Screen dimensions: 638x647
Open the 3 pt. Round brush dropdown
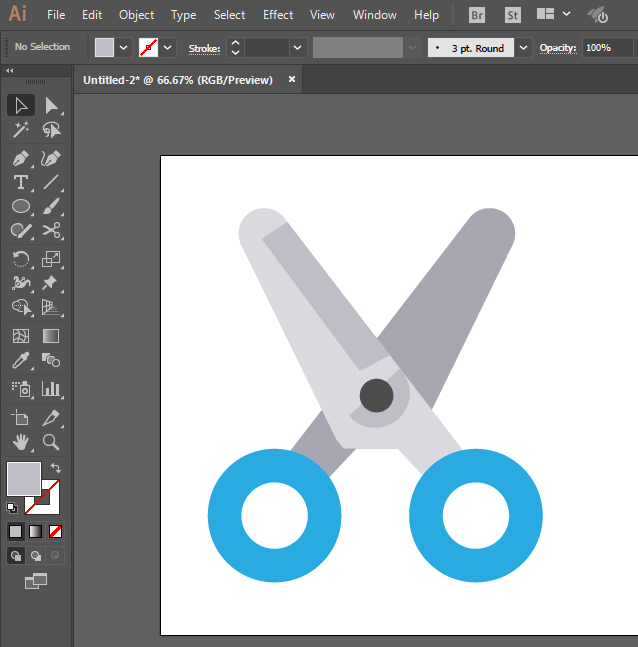(x=523, y=47)
